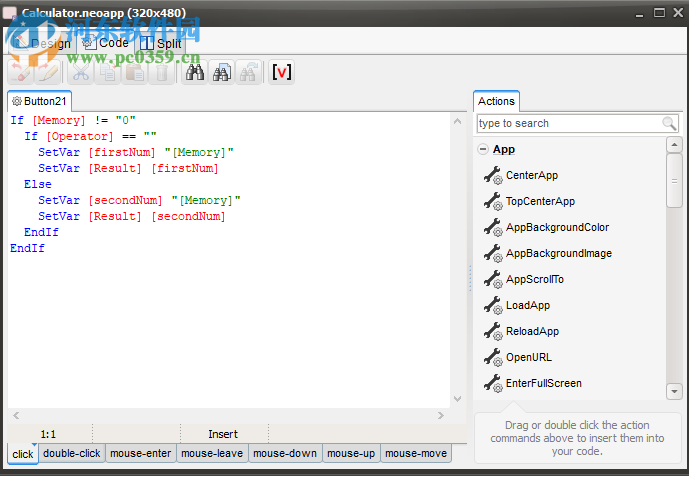The image size is (689, 478).
Task: Pick the EnterFullScreen action
Action: pos(543,383)
